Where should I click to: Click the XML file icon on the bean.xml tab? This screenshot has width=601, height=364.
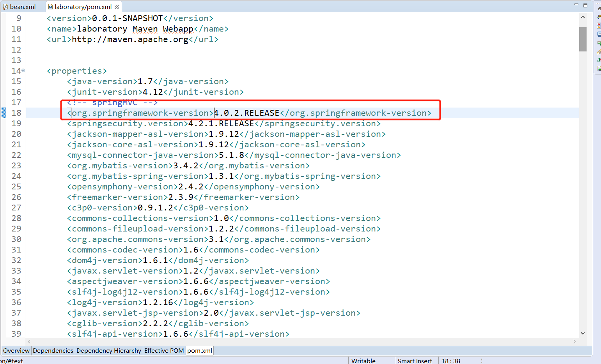5,6
